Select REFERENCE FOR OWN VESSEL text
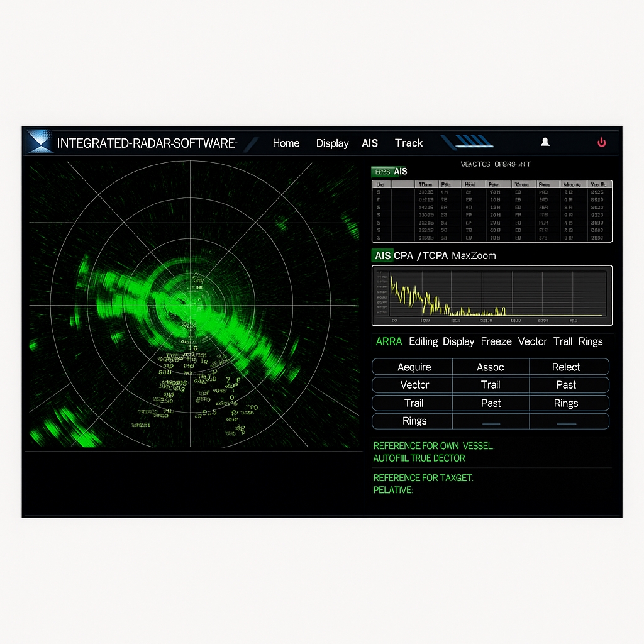 point(433,446)
